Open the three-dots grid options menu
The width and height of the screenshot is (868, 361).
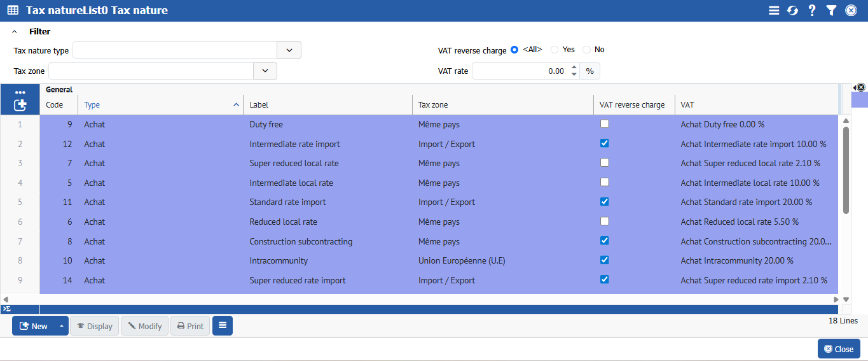pos(20,92)
